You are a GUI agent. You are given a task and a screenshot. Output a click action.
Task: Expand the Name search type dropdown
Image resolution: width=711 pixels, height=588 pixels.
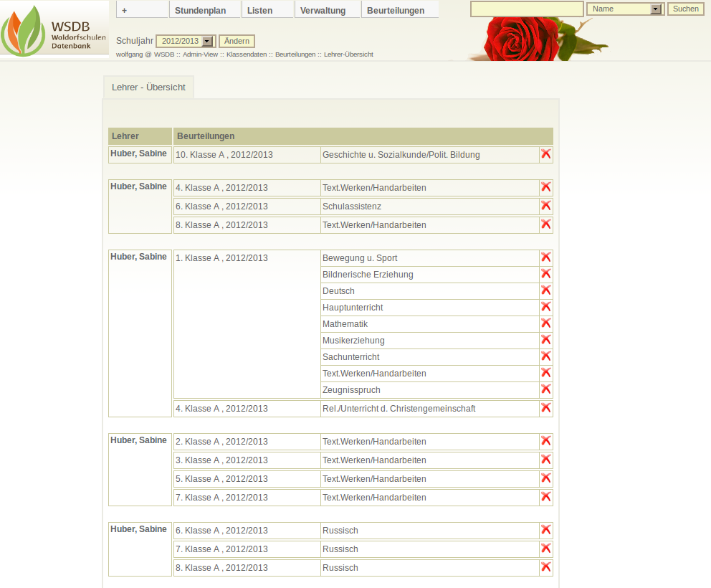pyautogui.click(x=655, y=9)
